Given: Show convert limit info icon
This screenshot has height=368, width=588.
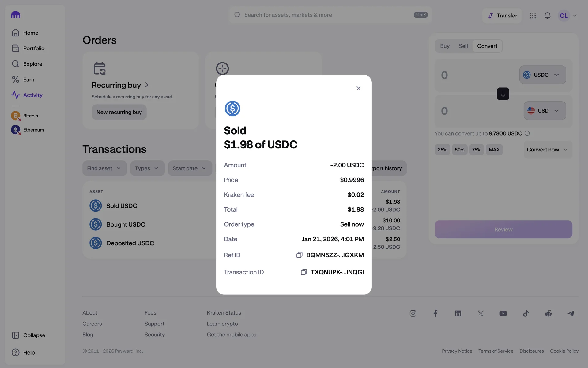Looking at the screenshot, I should (527, 133).
